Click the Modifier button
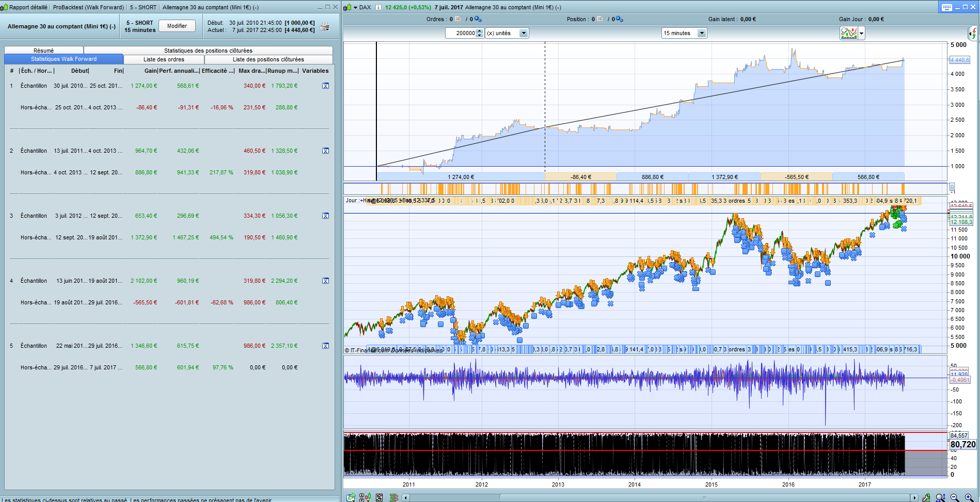This screenshot has width=980, height=502. tap(177, 26)
